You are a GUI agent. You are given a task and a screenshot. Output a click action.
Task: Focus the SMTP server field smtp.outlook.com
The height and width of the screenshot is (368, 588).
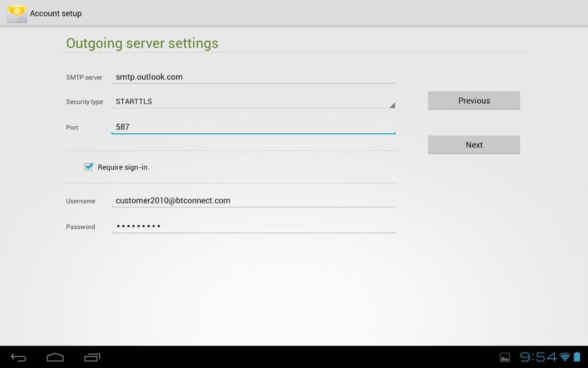click(x=253, y=77)
